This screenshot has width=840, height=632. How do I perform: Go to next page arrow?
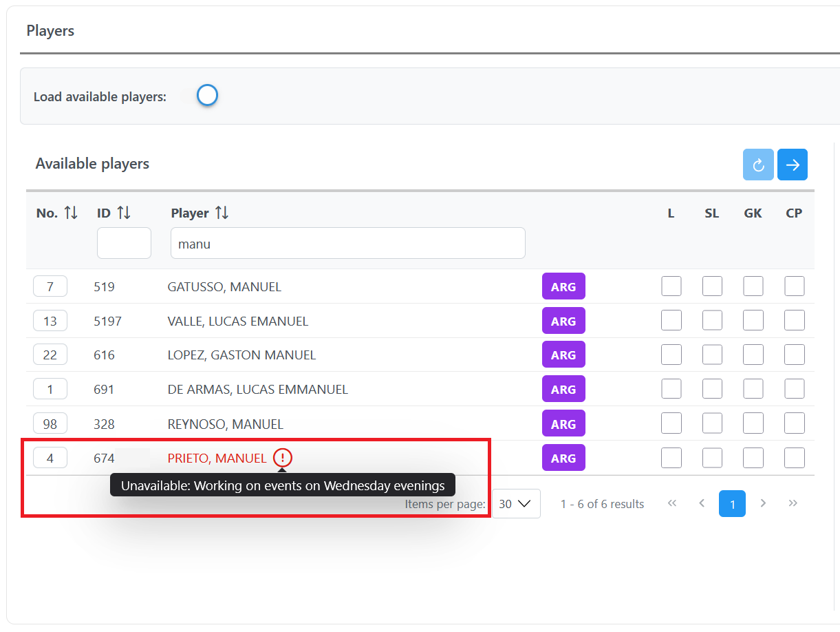[x=763, y=503]
